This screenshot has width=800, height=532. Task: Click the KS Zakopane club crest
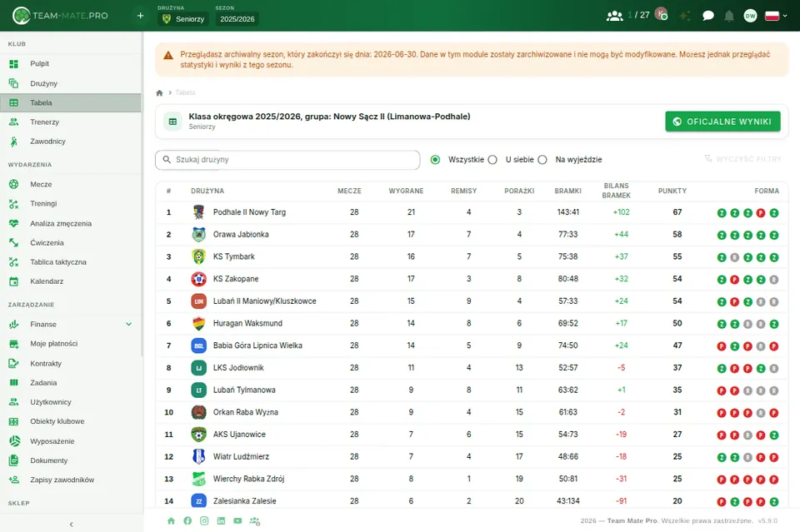click(198, 279)
